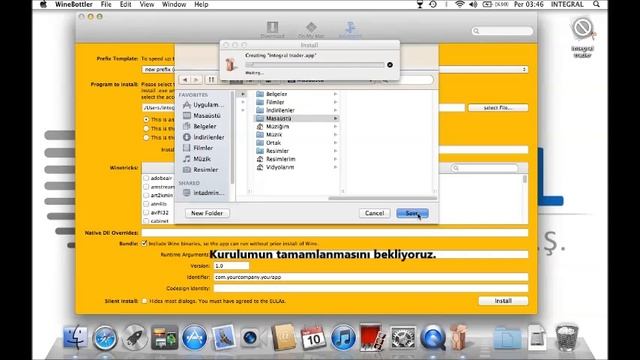Open İndirilenler in the Favorites sidebar
The image size is (640, 360).
204,137
